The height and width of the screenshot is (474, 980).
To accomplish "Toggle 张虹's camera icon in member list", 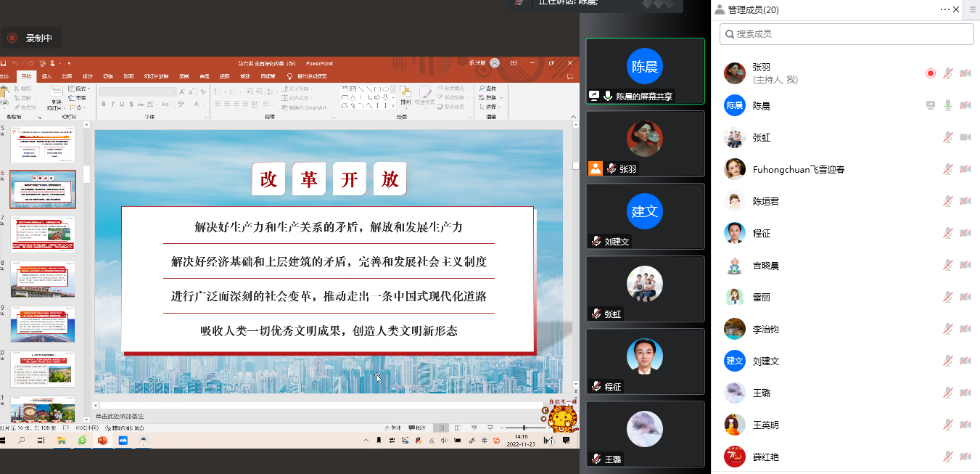I will tap(965, 137).
